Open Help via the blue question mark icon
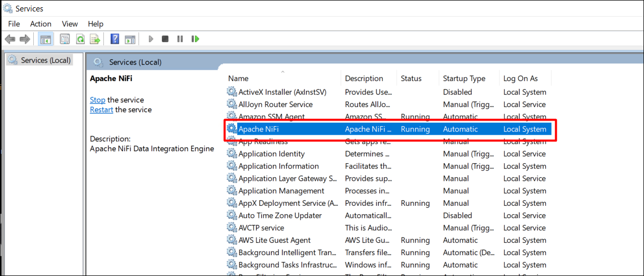The height and width of the screenshot is (276, 644). [115, 39]
